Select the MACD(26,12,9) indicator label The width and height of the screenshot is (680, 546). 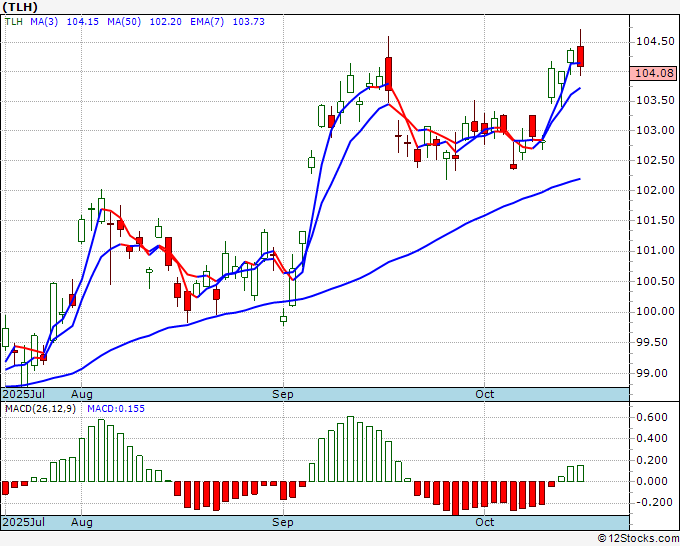[41, 409]
